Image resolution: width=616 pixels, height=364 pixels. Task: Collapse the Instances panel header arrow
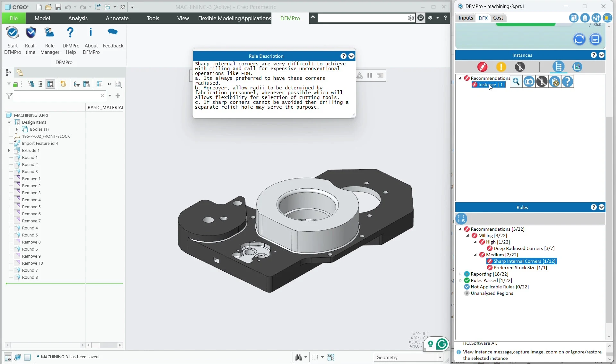coord(602,55)
